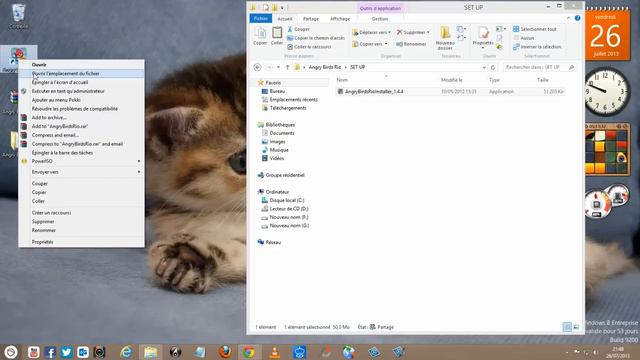Click the Explorer help question mark icon

pos(577,18)
